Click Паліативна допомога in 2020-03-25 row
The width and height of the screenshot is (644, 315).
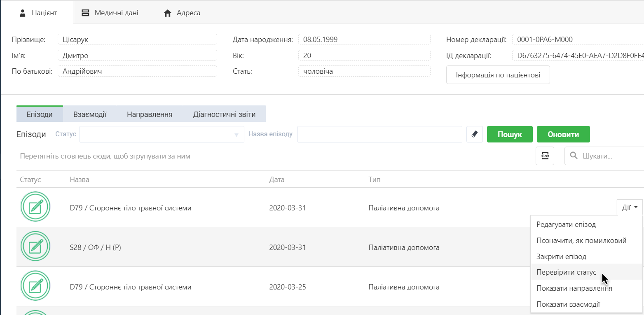pos(404,287)
